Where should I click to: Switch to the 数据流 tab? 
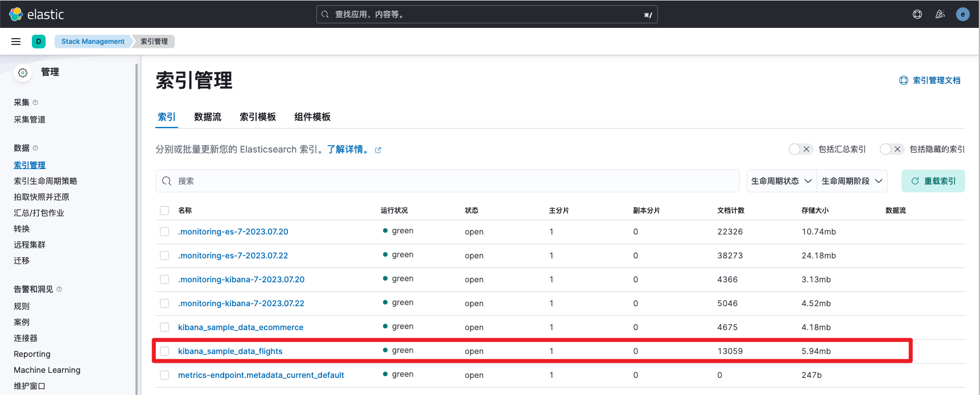207,117
